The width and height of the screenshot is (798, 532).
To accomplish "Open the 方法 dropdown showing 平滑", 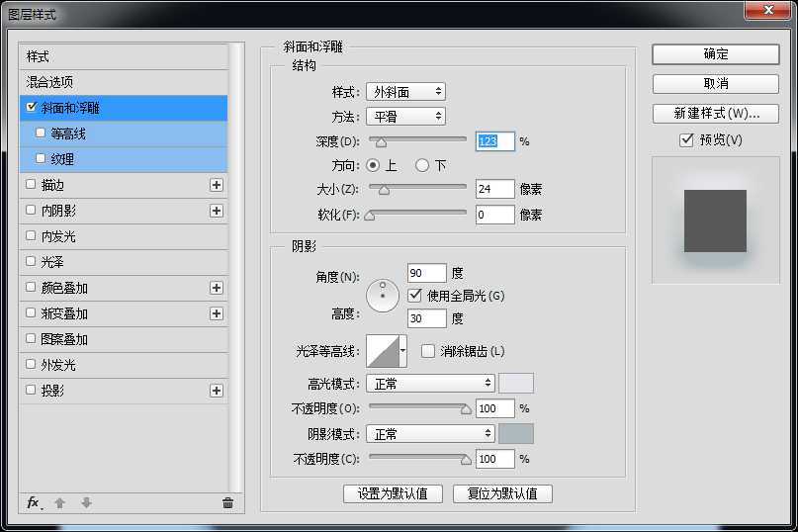I will (404, 117).
